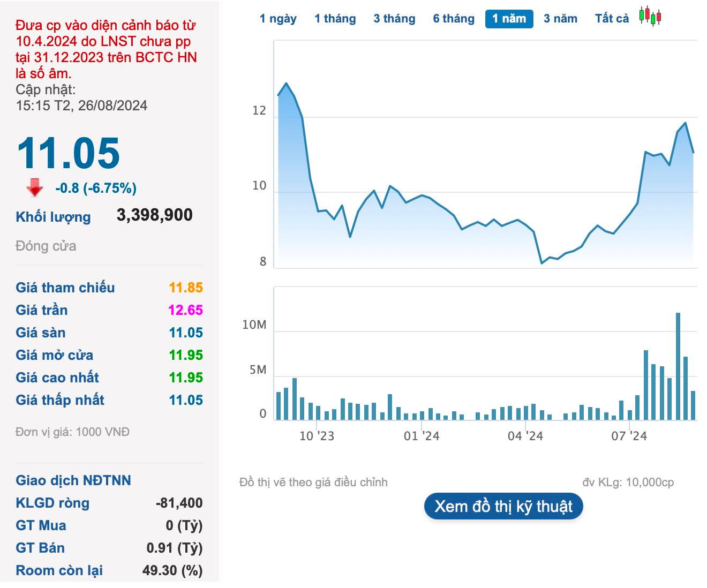The width and height of the screenshot is (707, 588).
Task: Click the volume value 3,398,900
Action: [x=155, y=215]
